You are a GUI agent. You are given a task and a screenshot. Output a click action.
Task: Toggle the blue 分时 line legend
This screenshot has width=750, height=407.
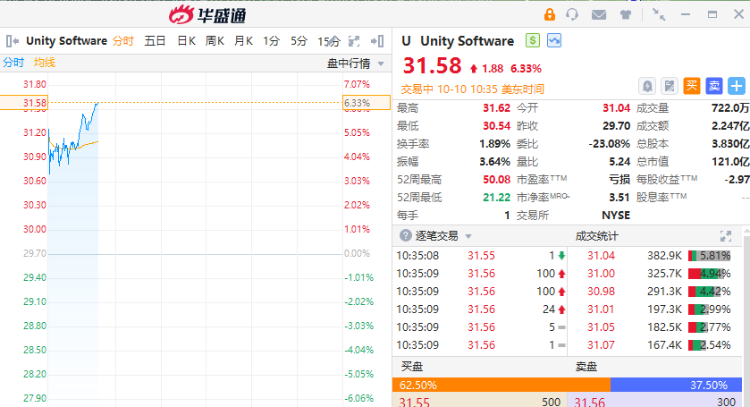pyautogui.click(x=13, y=63)
